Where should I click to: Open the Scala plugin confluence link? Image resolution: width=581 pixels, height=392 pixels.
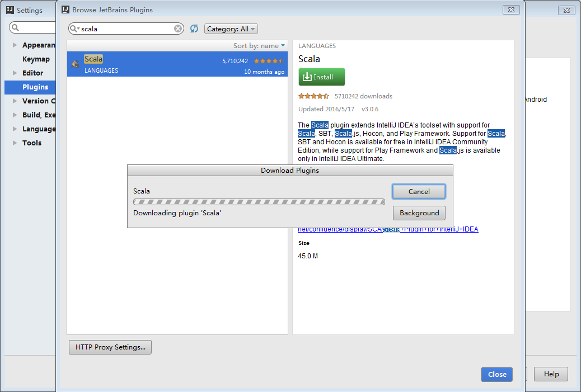coord(388,229)
